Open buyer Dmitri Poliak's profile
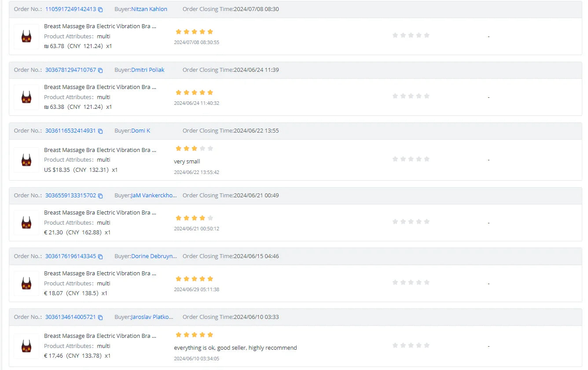The height and width of the screenshot is (370, 588). click(148, 70)
